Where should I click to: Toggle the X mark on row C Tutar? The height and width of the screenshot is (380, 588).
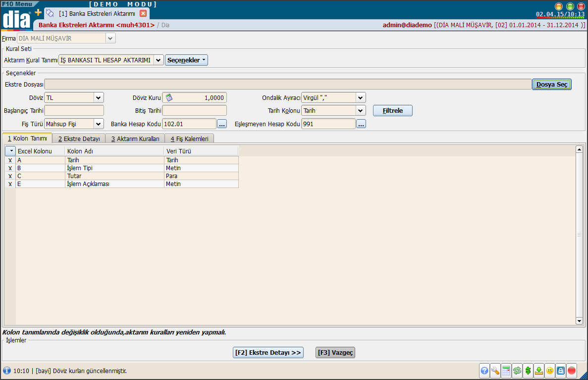[10, 176]
